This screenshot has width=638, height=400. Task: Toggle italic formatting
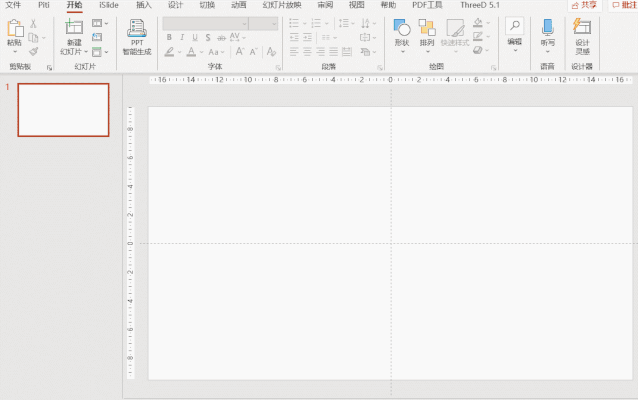pyautogui.click(x=182, y=37)
